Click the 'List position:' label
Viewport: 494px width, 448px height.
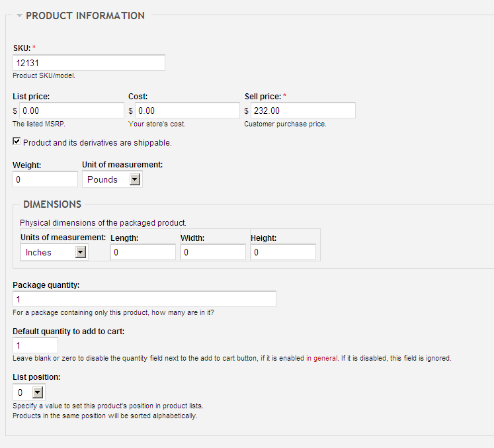click(x=36, y=377)
